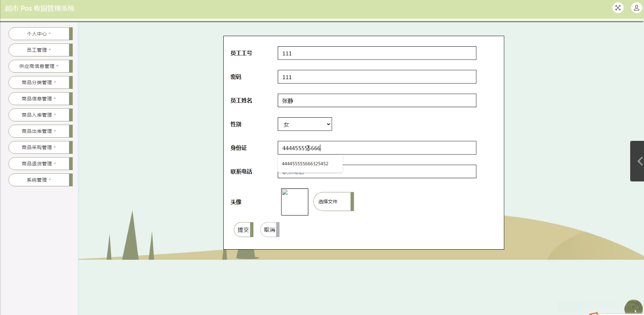
Task: Click the 超市 Pos 收银管理系统 title
Action: point(40,8)
